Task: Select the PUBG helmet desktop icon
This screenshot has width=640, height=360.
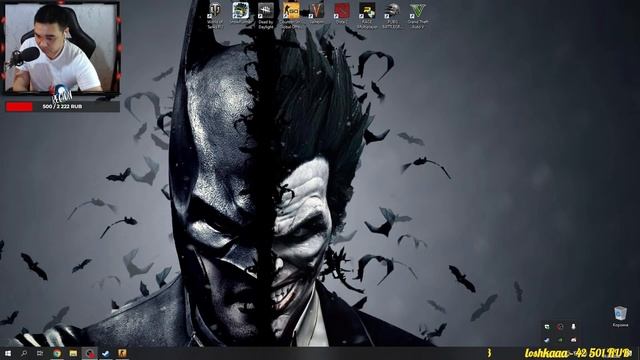Action: tap(392, 15)
